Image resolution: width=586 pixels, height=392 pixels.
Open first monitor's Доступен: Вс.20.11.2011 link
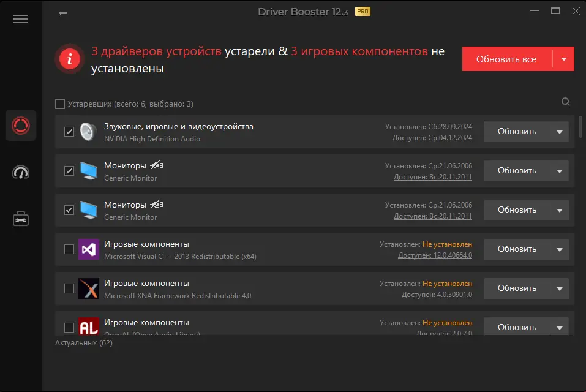(x=433, y=177)
